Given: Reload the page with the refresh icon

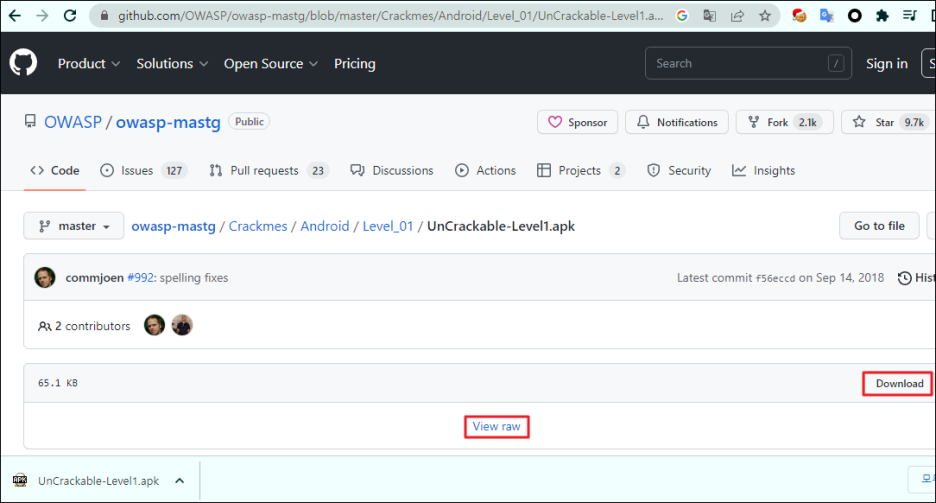Looking at the screenshot, I should pos(70,16).
